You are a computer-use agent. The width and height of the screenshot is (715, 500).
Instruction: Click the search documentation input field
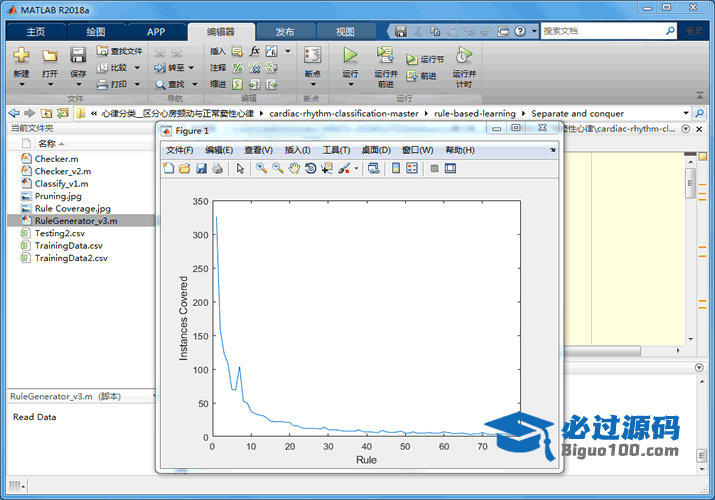click(603, 31)
